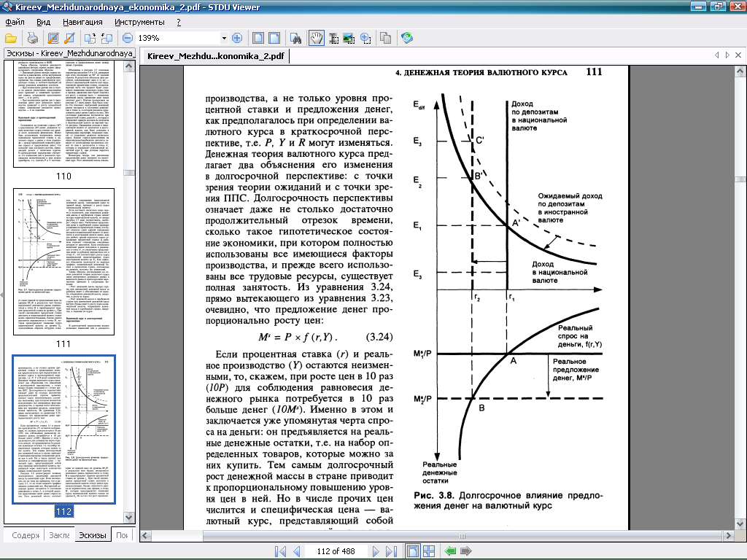Image resolution: width=747 pixels, height=560 pixels.
Task: Open the Инструменты menu
Action: (139, 22)
